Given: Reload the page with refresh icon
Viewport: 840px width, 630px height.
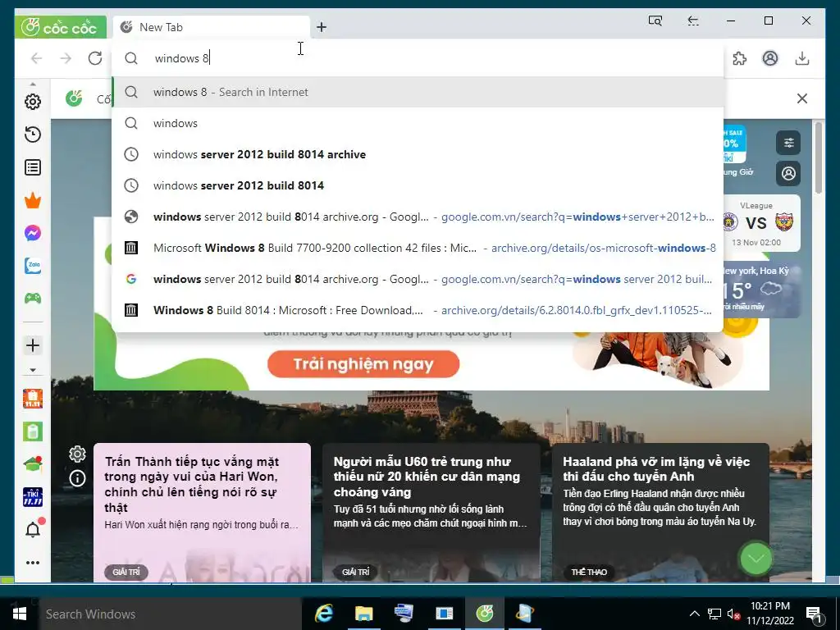Looking at the screenshot, I should click(x=95, y=58).
